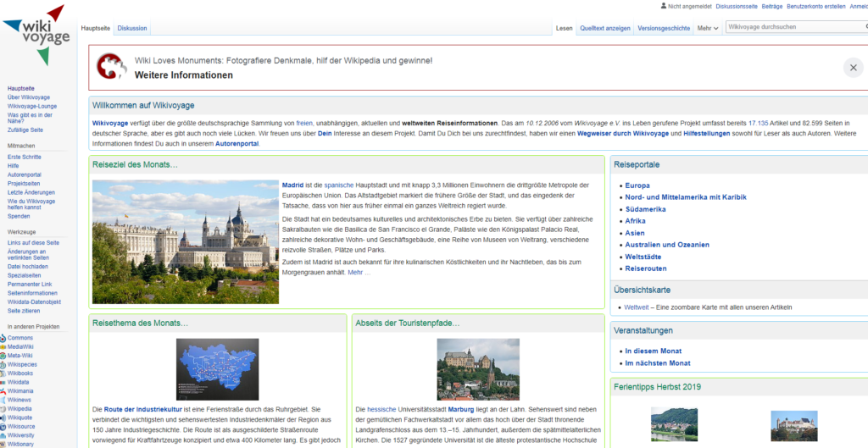
Task: Click the Wikivoyage logo
Action: click(x=37, y=36)
